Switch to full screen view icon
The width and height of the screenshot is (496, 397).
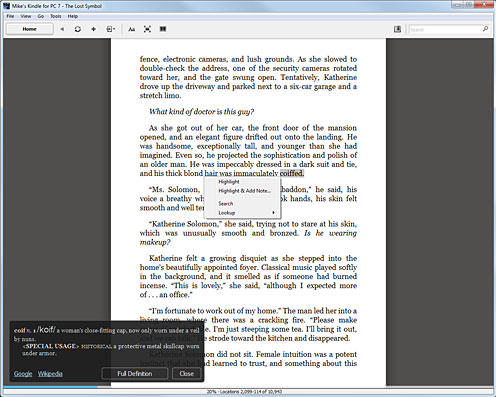[x=147, y=29]
